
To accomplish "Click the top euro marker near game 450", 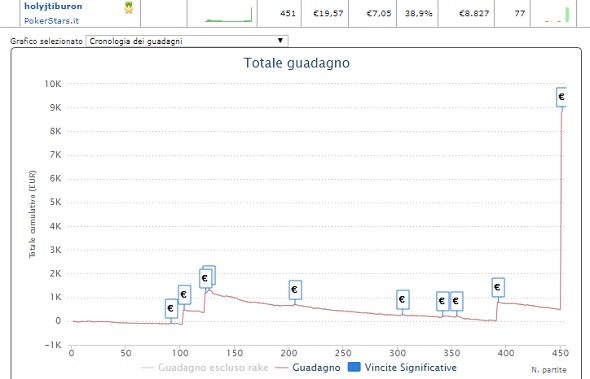I will point(561,97).
